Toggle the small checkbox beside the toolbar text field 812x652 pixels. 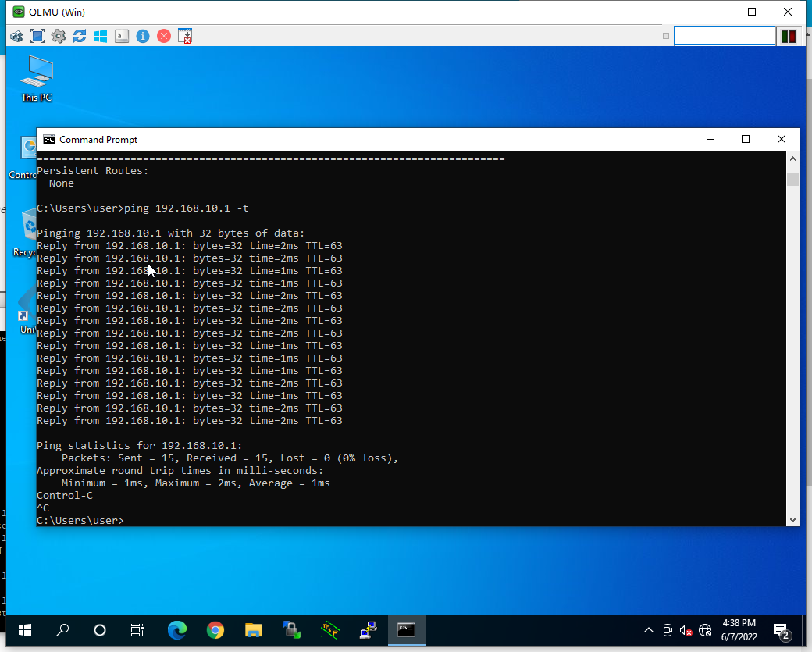(x=666, y=36)
